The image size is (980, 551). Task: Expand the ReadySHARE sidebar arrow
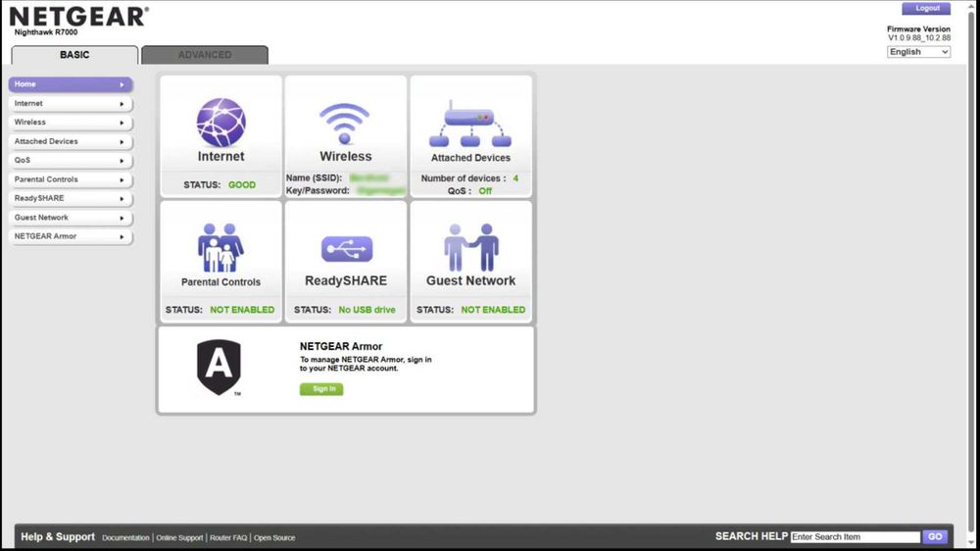[122, 199]
